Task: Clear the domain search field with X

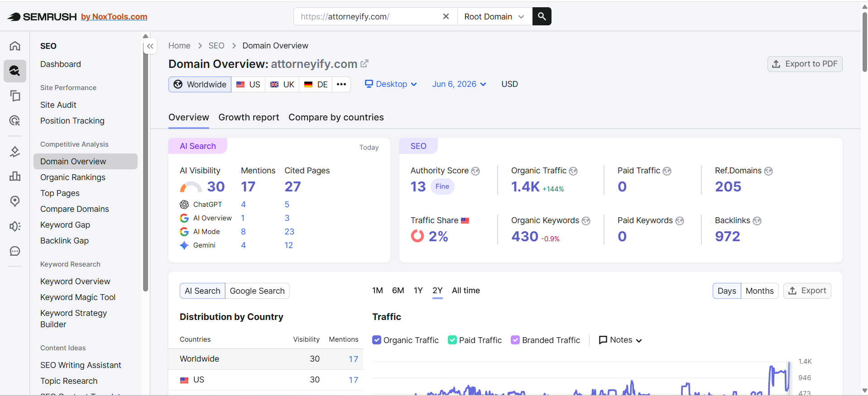Action: pos(446,16)
